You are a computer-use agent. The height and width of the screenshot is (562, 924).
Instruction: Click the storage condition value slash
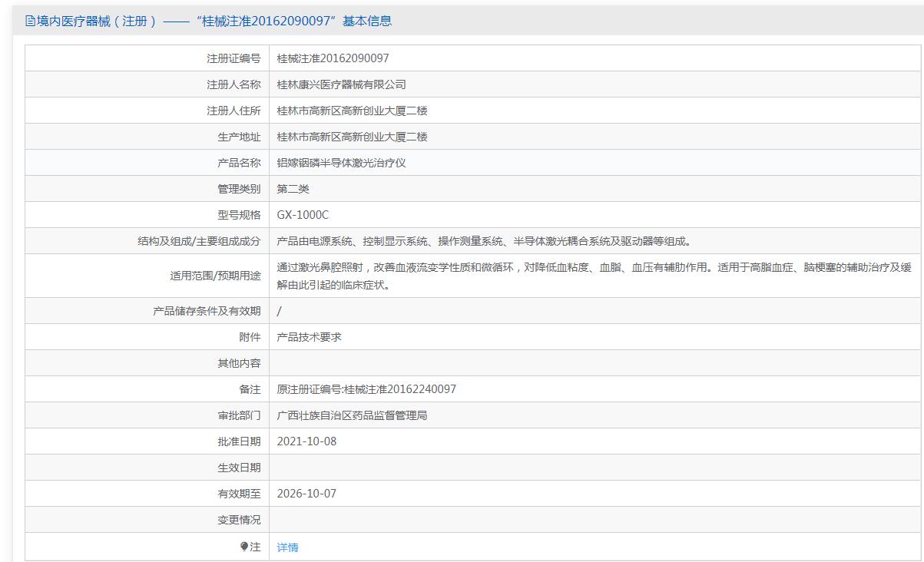(280, 311)
